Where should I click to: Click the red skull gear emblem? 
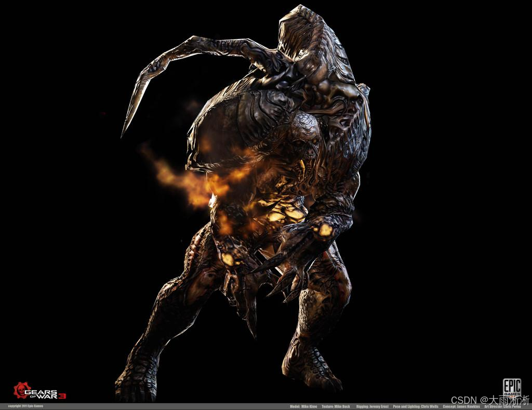(22, 390)
